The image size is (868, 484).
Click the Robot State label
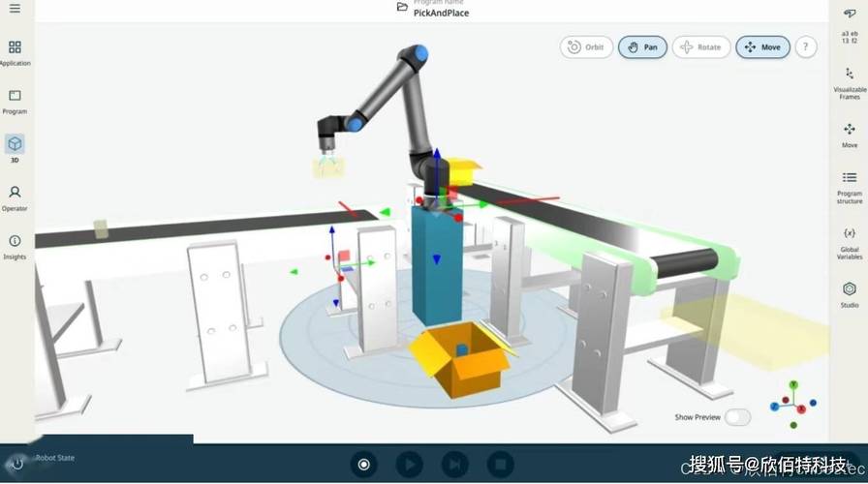(55, 458)
